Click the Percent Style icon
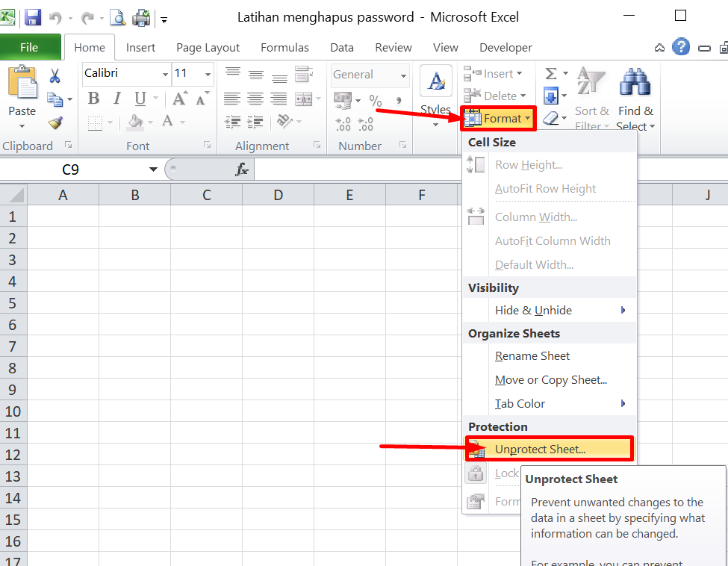Viewport: 728px width, 566px height. point(375,100)
